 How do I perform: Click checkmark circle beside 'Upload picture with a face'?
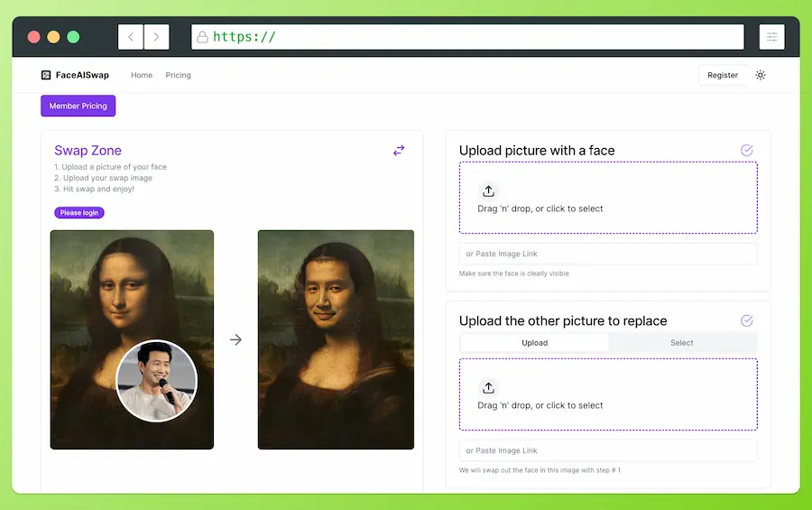(747, 151)
